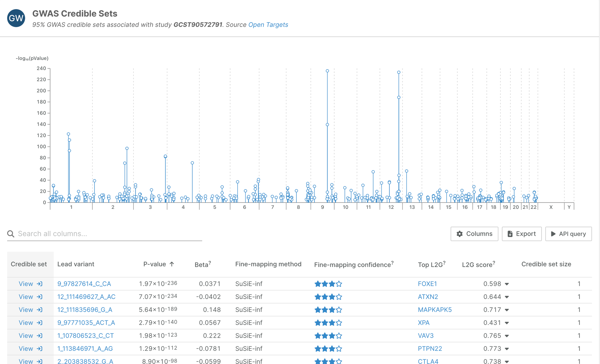This screenshot has width=600, height=364.
Task: Click view arrow icon for VAV3 row
Action: pos(40,336)
